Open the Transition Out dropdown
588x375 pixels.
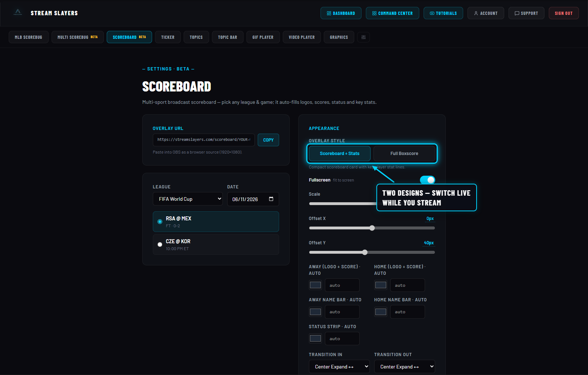[x=404, y=367]
